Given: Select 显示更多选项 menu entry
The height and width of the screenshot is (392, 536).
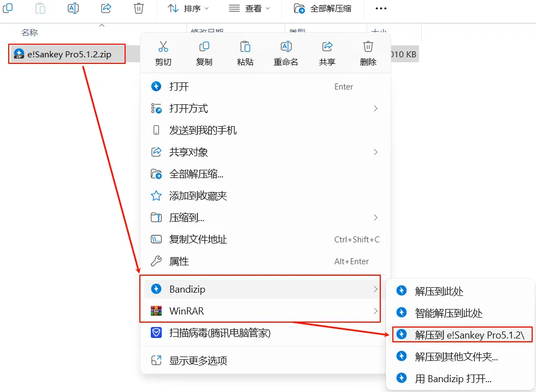Looking at the screenshot, I should click(x=265, y=360).
